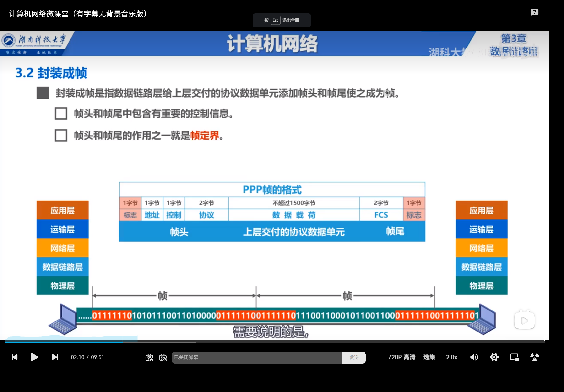Skip to the previous video
Viewport: 564px width, 392px height.
pos(15,357)
